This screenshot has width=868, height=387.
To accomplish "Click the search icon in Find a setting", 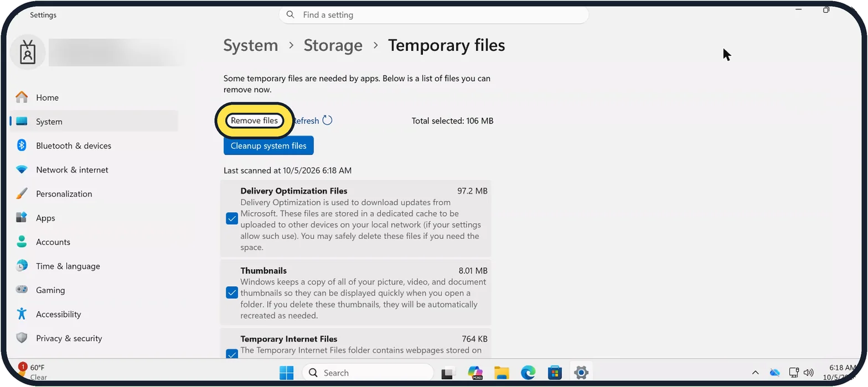I will click(291, 14).
